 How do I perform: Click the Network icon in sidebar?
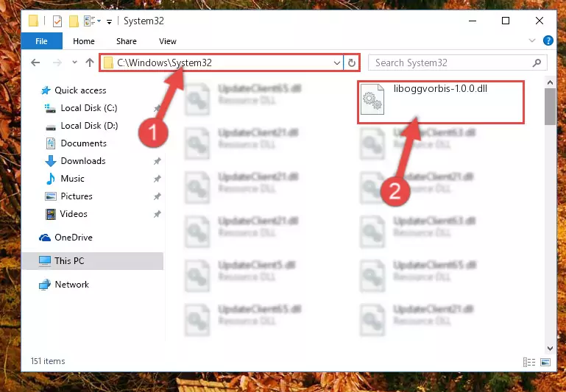click(x=45, y=285)
